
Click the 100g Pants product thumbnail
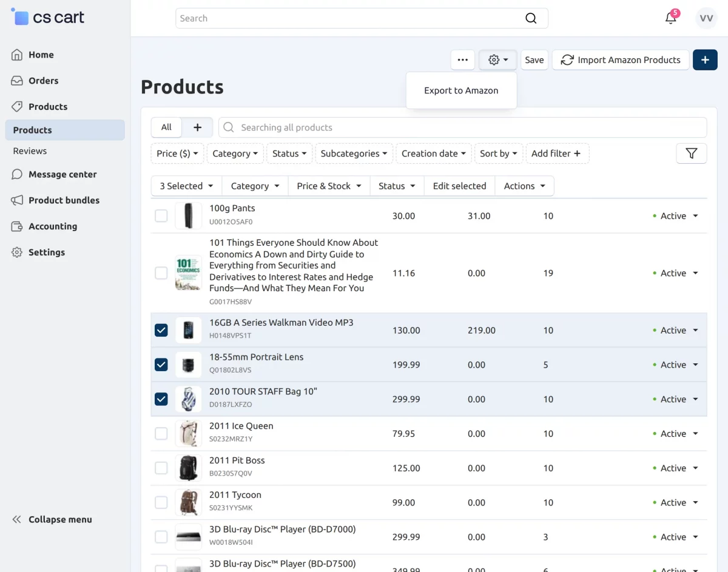tap(188, 216)
